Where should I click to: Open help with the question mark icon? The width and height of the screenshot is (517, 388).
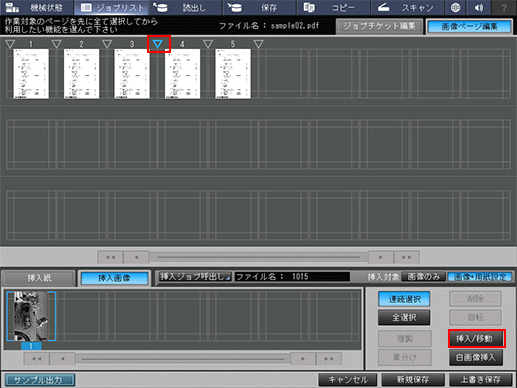(x=504, y=7)
